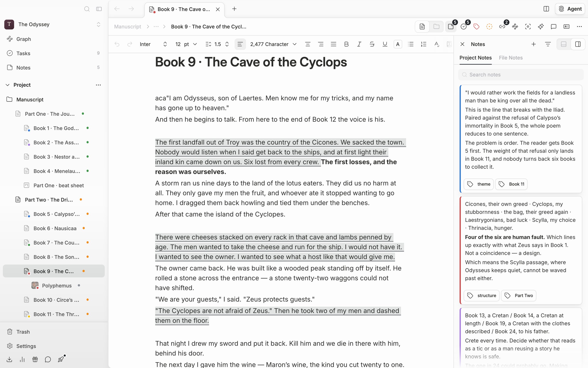Focus the Search notes field
The width and height of the screenshot is (588, 368).
[x=521, y=75]
